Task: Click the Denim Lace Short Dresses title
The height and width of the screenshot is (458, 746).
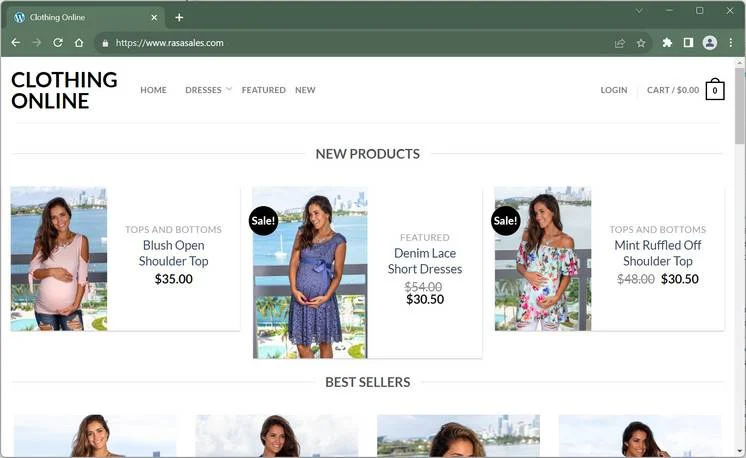Action: [425, 261]
